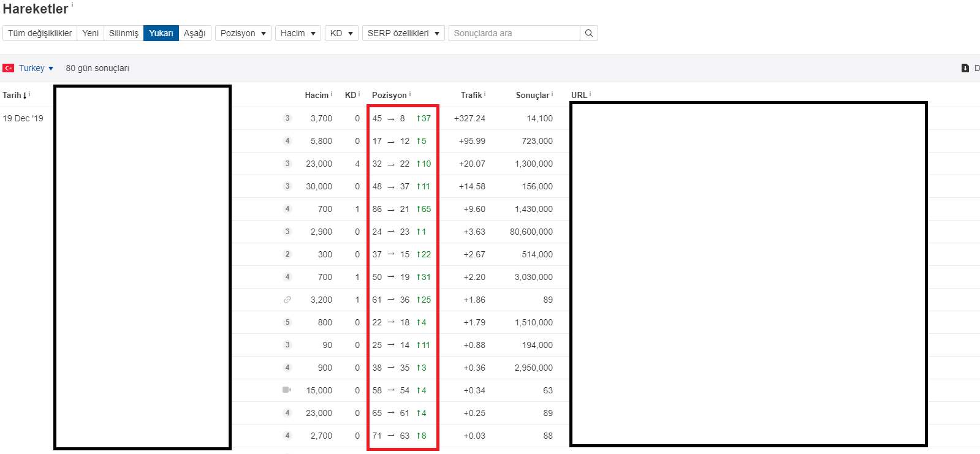Click the Sonuçlarda ara search field
This screenshot has width=980, height=454.
pyautogui.click(x=514, y=33)
